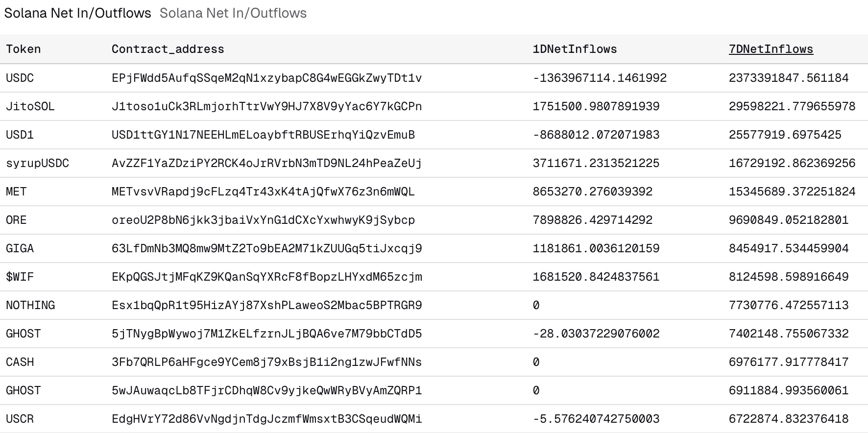Image resolution: width=868 pixels, height=433 pixels.
Task: Click USD1 contract address USD1ttGY...
Action: 263,135
